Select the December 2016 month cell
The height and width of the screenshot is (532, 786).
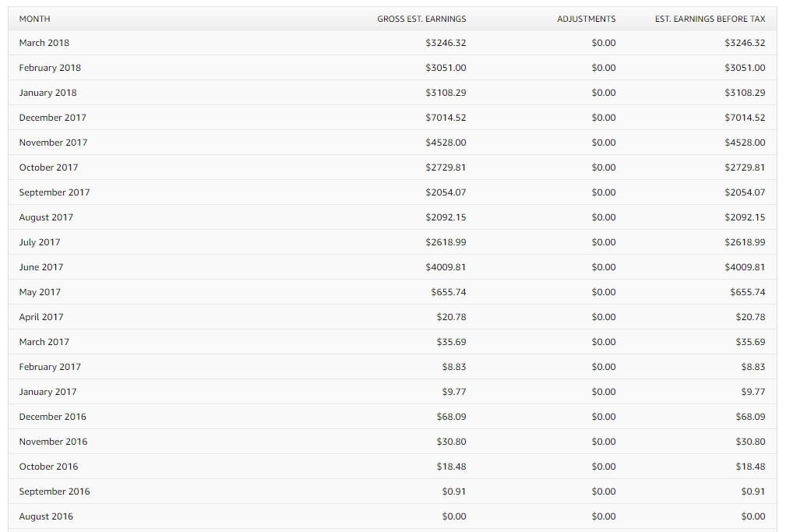tap(53, 417)
